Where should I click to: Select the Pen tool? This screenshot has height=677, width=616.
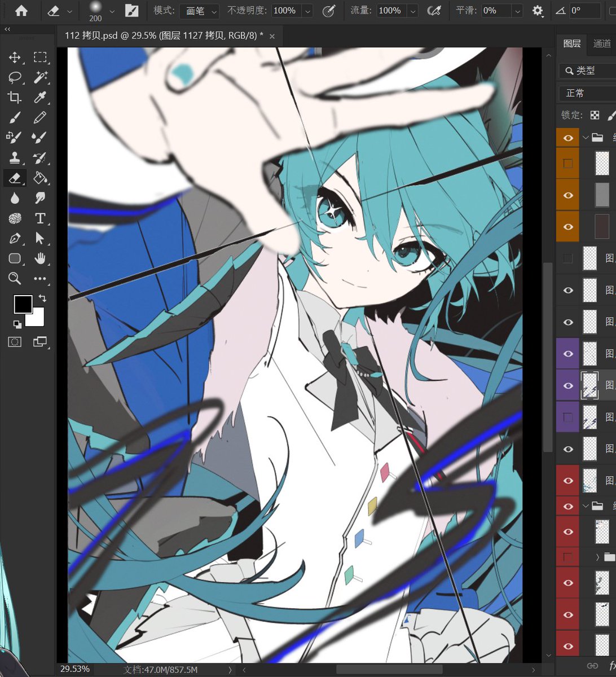tap(15, 238)
